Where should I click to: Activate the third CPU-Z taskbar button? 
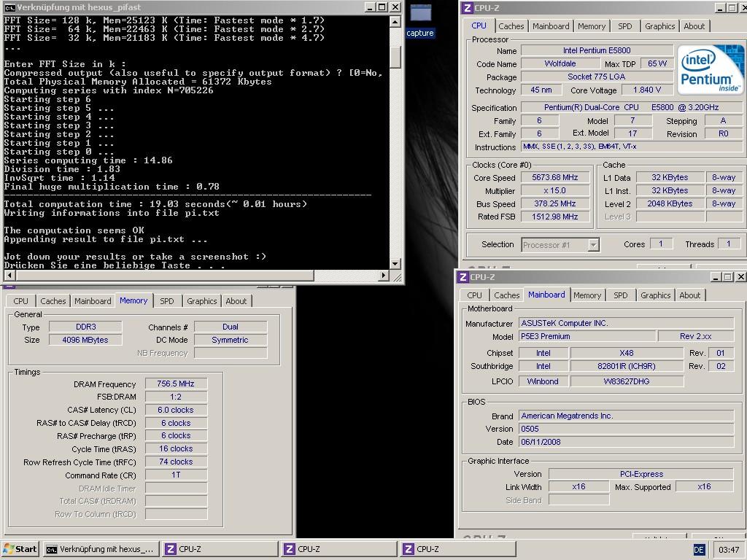(x=458, y=549)
